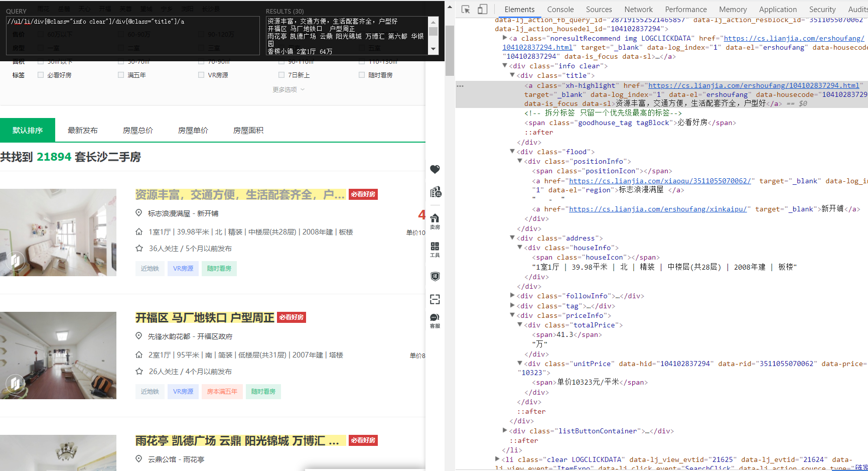
Task: Collapse the div class priceInfo node
Action: 512,315
